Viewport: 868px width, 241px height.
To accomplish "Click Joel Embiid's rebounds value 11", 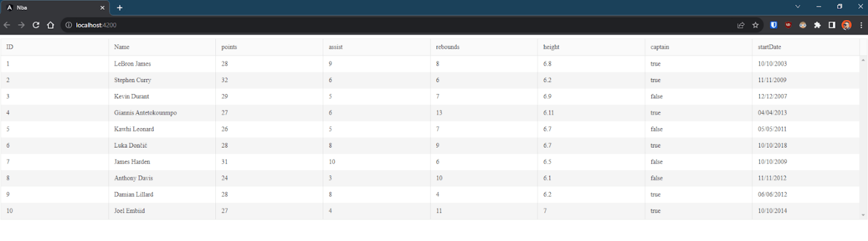I will click(439, 211).
